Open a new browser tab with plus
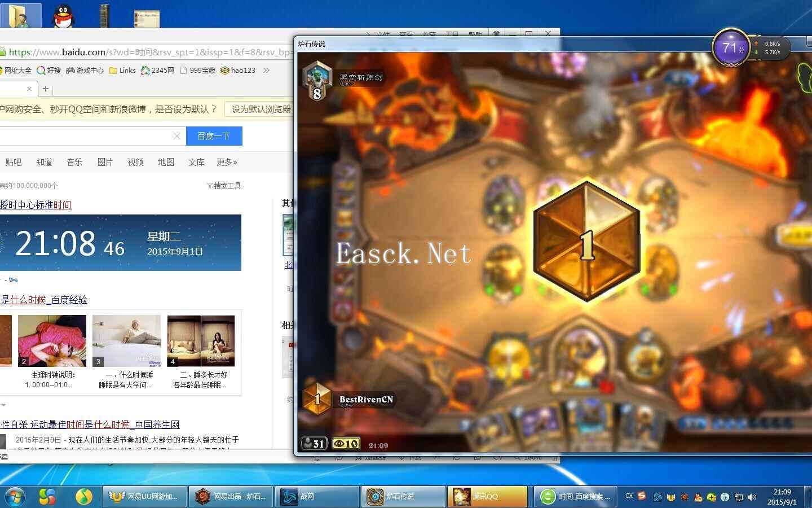812x508 pixels. tap(46, 89)
